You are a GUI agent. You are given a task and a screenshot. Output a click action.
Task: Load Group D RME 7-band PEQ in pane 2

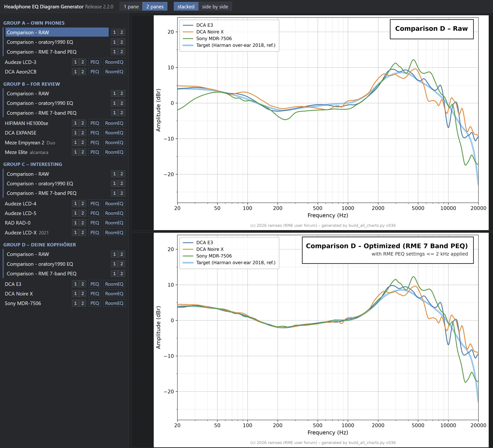[x=122, y=274]
